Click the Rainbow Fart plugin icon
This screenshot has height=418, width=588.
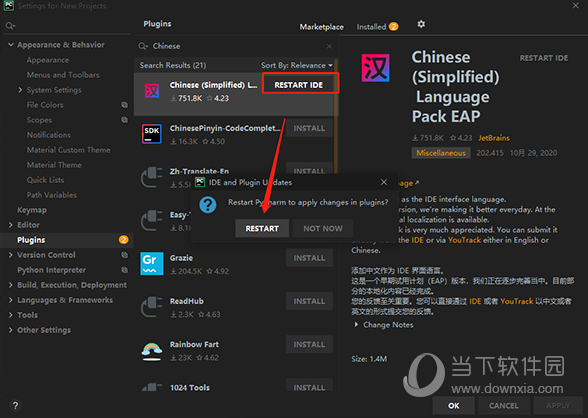tap(152, 351)
